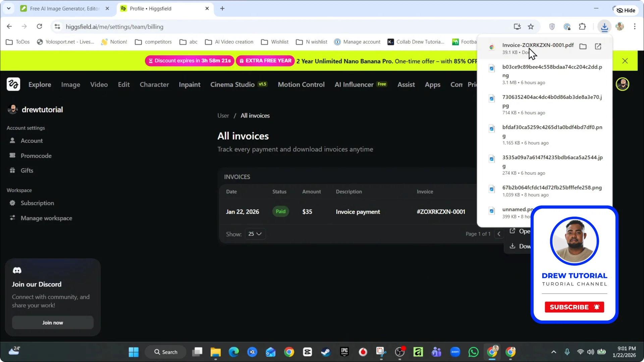Open Invoice-ZOXRKZXN-0001.pdf using the external link icon

click(598, 47)
